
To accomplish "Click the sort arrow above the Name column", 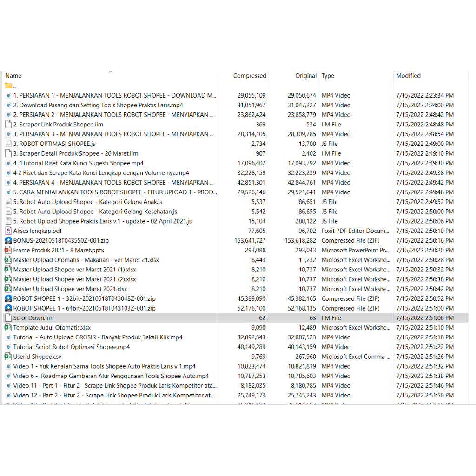I will [111, 72].
